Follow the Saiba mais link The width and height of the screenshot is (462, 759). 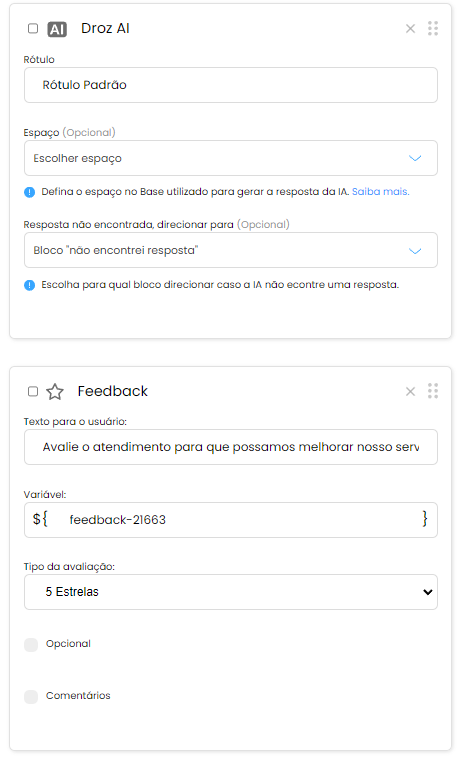pos(381,192)
